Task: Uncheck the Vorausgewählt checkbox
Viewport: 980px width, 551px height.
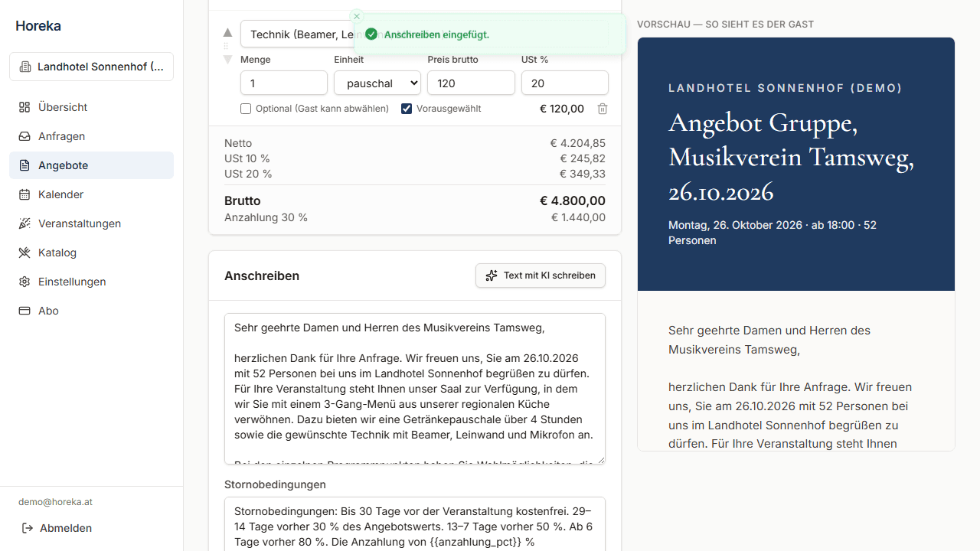Action: [x=407, y=109]
